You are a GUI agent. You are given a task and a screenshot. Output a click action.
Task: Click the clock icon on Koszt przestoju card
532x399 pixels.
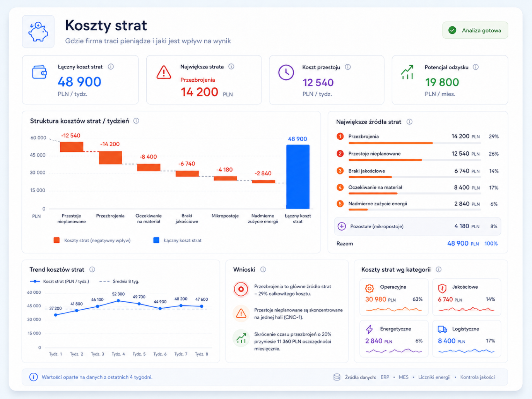tap(286, 72)
